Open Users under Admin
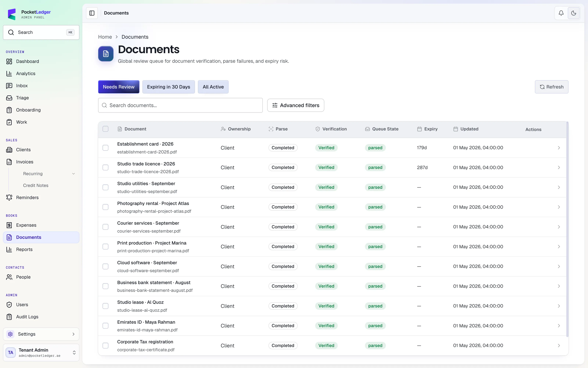The width and height of the screenshot is (588, 368). coord(41,305)
